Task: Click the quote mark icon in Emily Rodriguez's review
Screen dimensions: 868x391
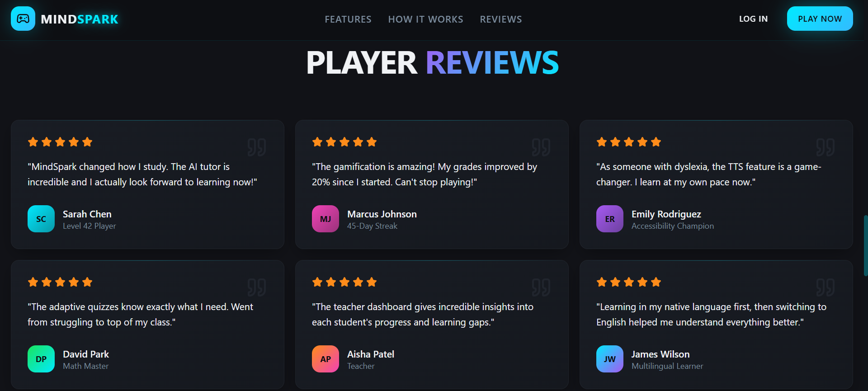Action: 826,147
